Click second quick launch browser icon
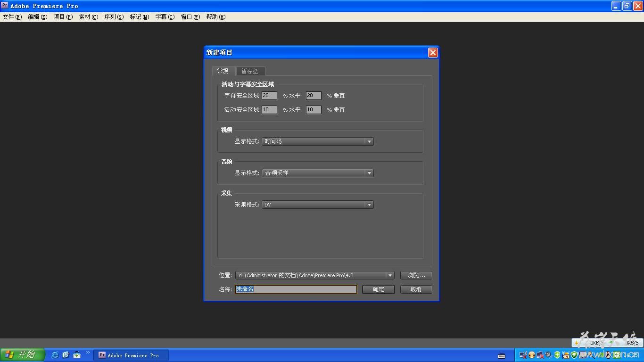This screenshot has width=644, height=362. 66,355
